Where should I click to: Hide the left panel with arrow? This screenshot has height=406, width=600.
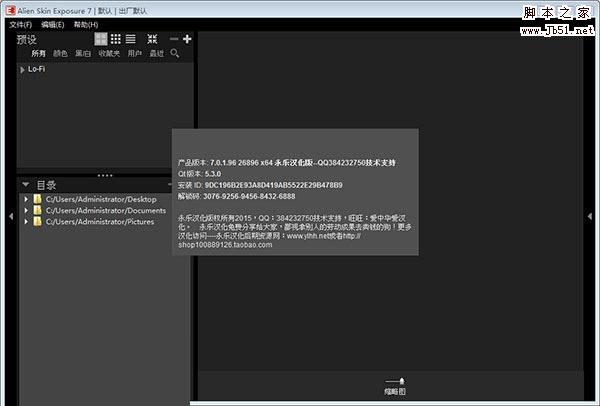[11, 216]
